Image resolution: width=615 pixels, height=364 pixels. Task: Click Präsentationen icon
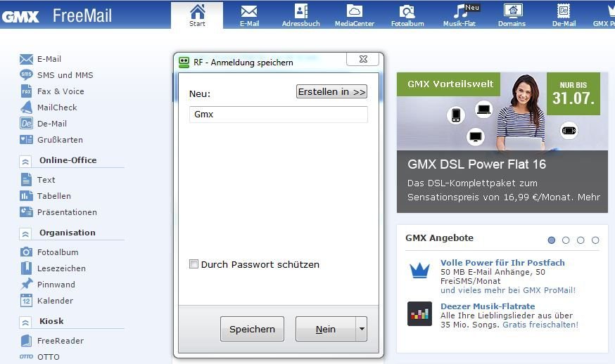click(26, 212)
